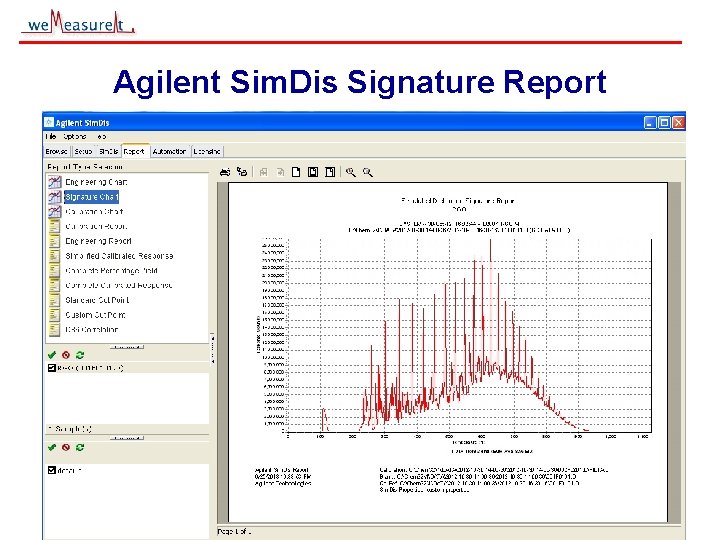Click the Standard Cut Point icon

pos(55,300)
